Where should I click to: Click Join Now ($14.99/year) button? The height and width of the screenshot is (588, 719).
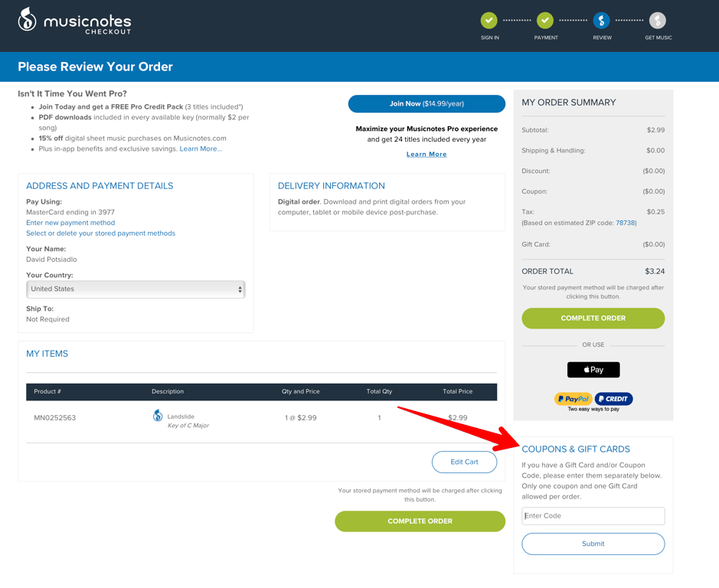(x=426, y=103)
